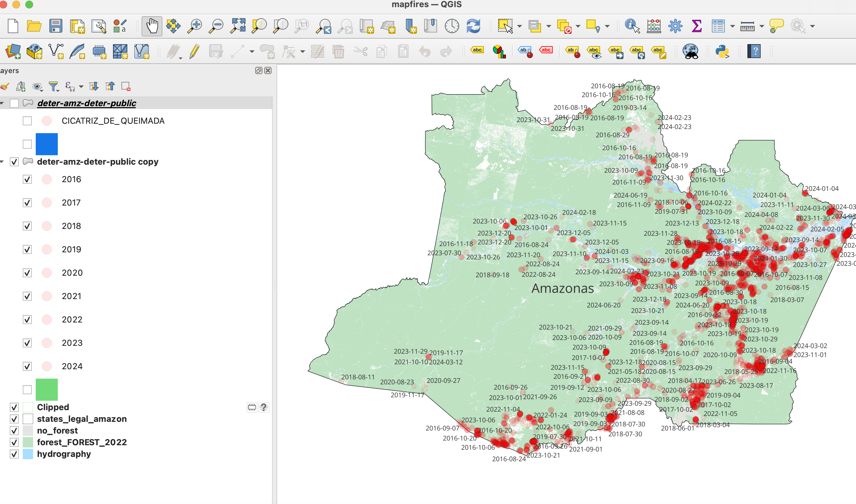Uncheck the 2023 category
Viewport: 856px width, 504px height.
(27, 343)
